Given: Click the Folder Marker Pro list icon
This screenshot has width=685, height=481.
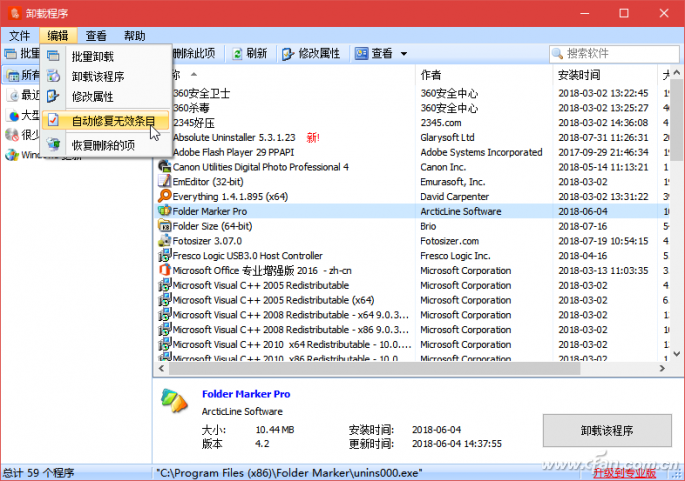Looking at the screenshot, I should pyautogui.click(x=164, y=211).
